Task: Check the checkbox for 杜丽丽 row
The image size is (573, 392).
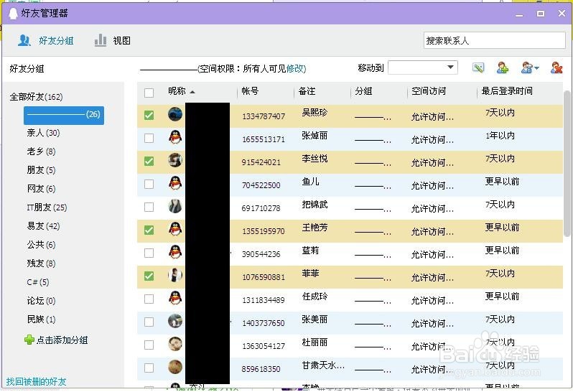Action: 149,345
